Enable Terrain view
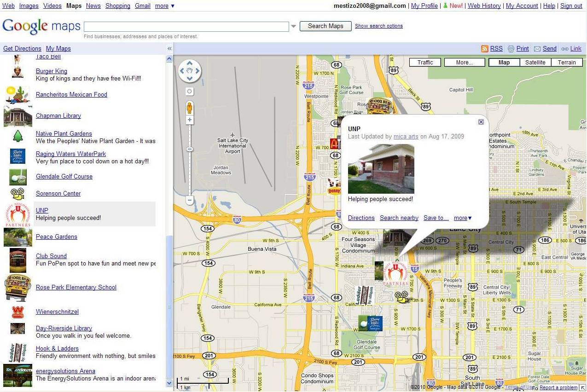The width and height of the screenshot is (587, 392). 567,62
